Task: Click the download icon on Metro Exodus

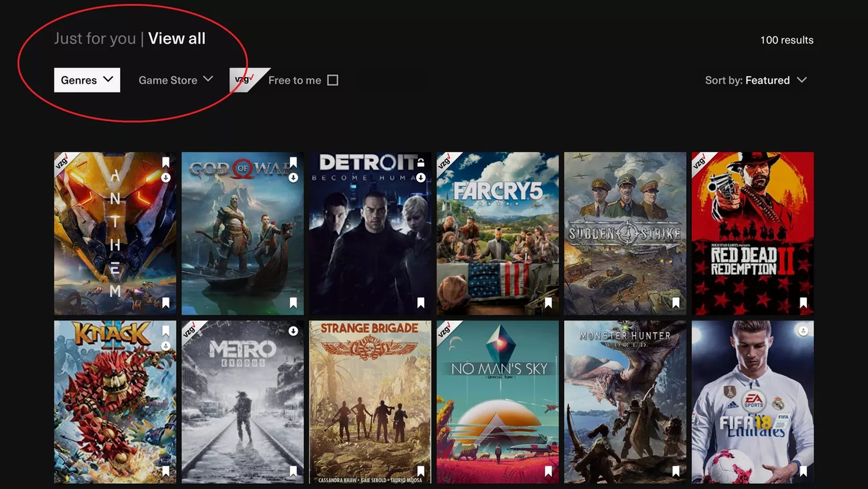Action: tap(293, 331)
